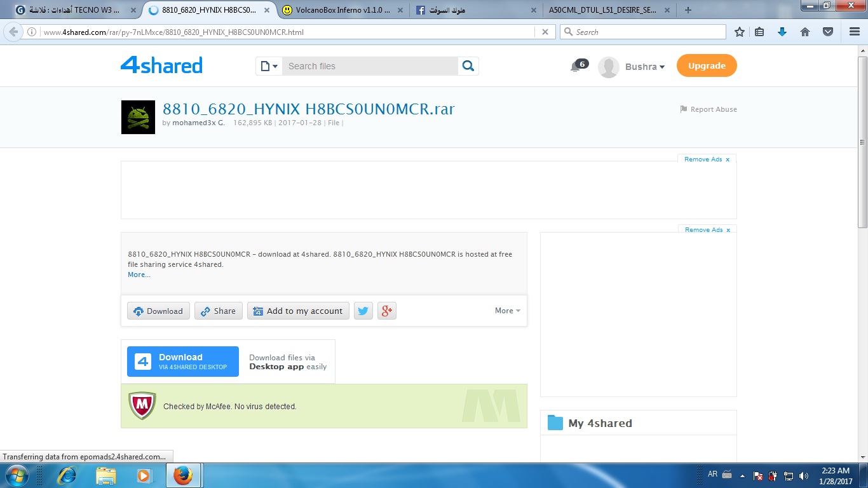
Task: Click Checked by McAfee. No virus detected.
Action: click(230, 406)
